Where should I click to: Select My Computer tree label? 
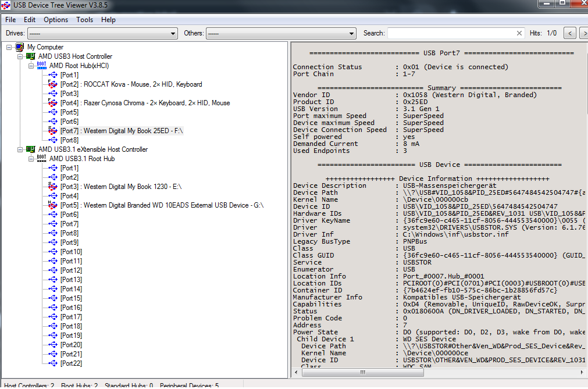pyautogui.click(x=45, y=47)
